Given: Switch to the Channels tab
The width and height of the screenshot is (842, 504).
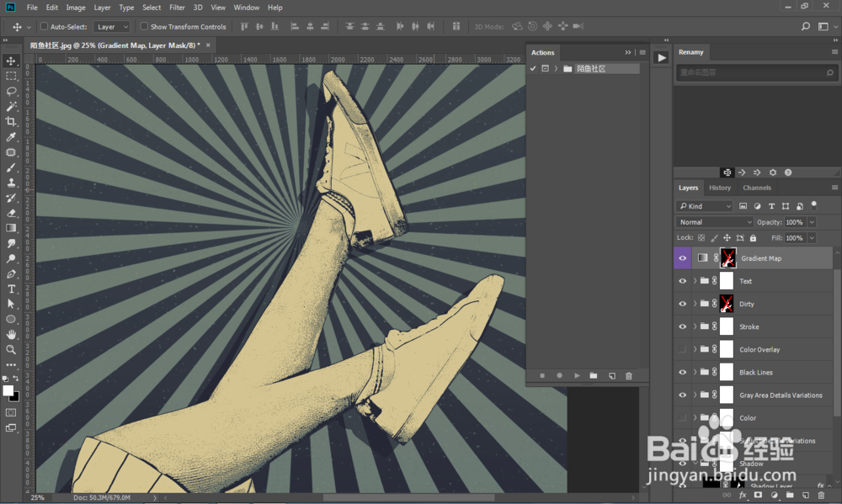Looking at the screenshot, I should pos(757,188).
